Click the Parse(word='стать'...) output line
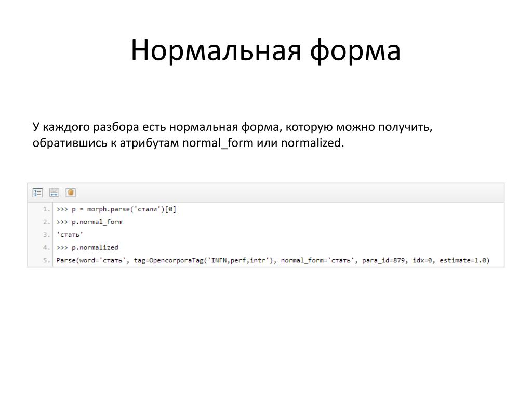This screenshot has height=399, width=532. [x=273, y=261]
